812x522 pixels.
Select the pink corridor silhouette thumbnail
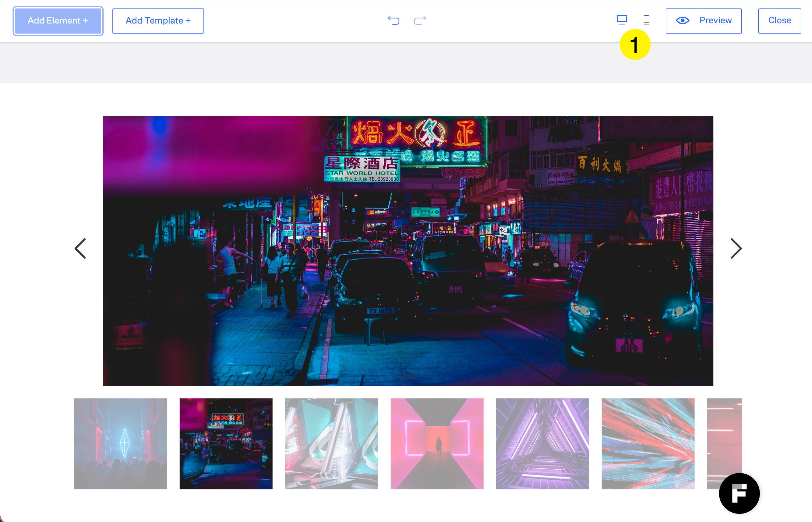pyautogui.click(x=437, y=443)
